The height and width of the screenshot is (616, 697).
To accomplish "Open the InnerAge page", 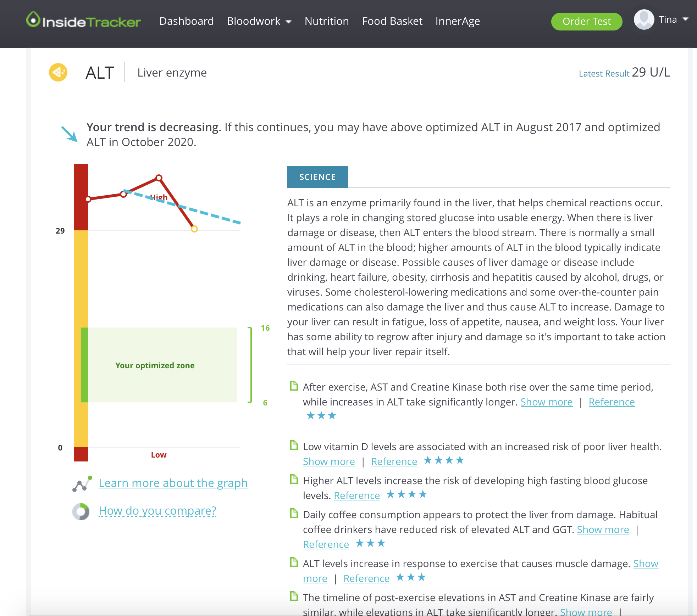I will click(x=458, y=21).
